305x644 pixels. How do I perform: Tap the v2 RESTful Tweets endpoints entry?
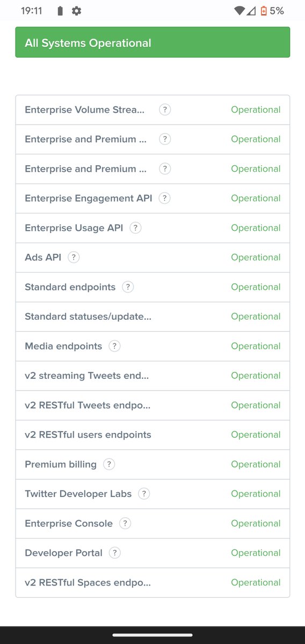[x=152, y=405]
